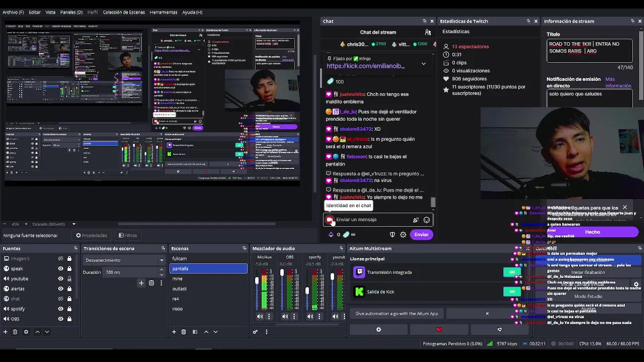The image size is (644, 362).
Task: Open preview scaling Escalado dropdown
Action: (x=54, y=224)
